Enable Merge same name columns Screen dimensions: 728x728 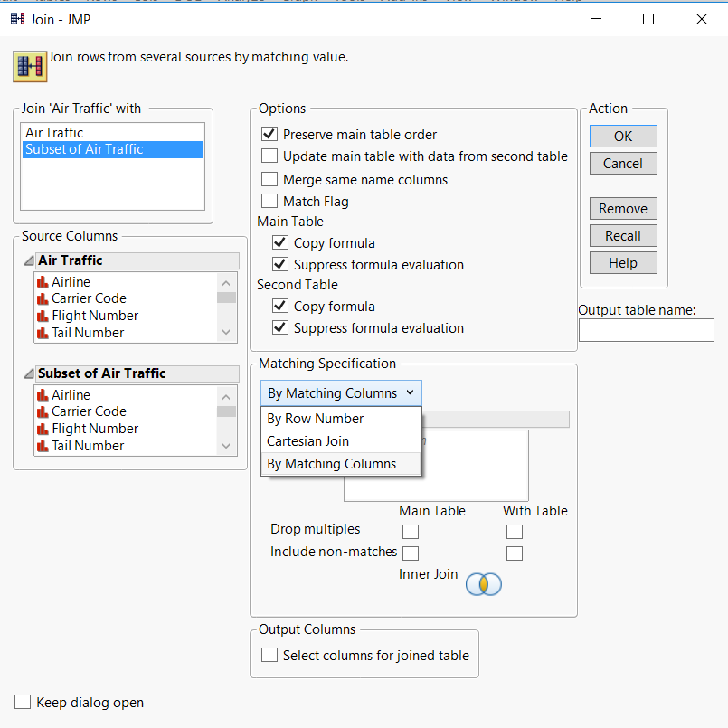coord(269,179)
